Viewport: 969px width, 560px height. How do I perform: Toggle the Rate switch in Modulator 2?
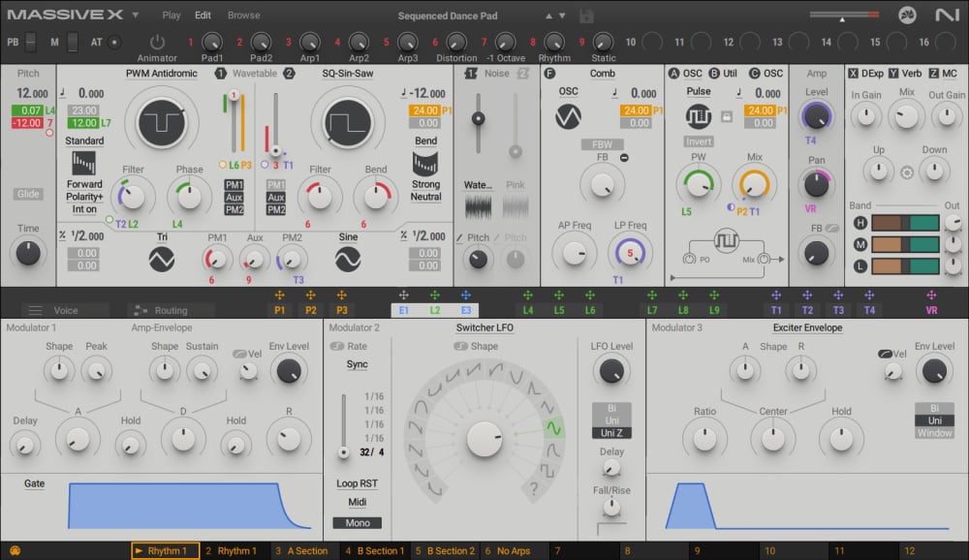pos(337,346)
